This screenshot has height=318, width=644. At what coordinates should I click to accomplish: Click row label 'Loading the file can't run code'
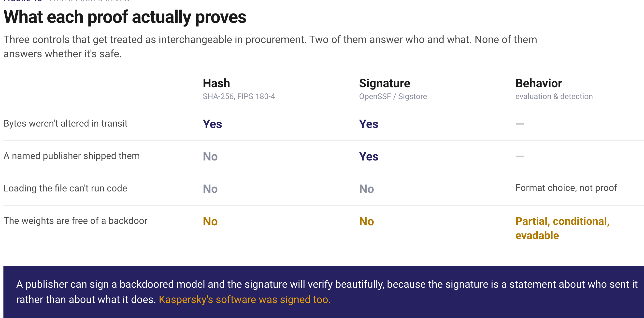pyautogui.click(x=65, y=188)
